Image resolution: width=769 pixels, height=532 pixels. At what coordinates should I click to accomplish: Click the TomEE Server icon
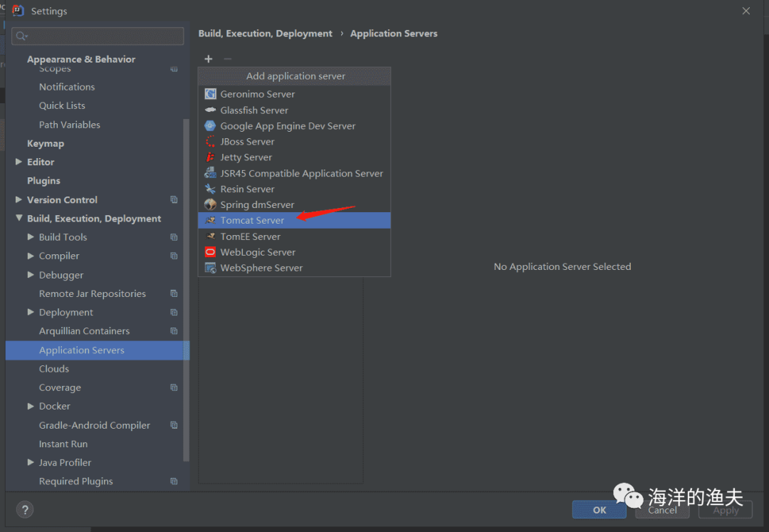coord(210,236)
